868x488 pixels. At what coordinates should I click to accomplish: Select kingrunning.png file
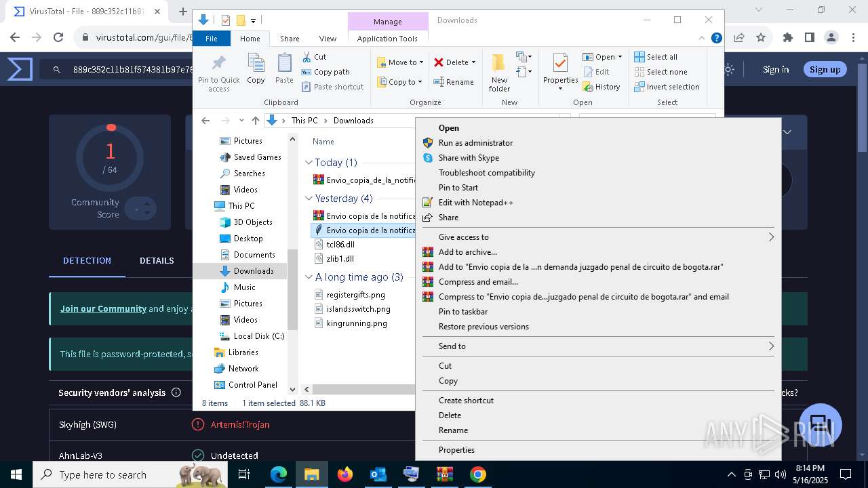(x=357, y=323)
